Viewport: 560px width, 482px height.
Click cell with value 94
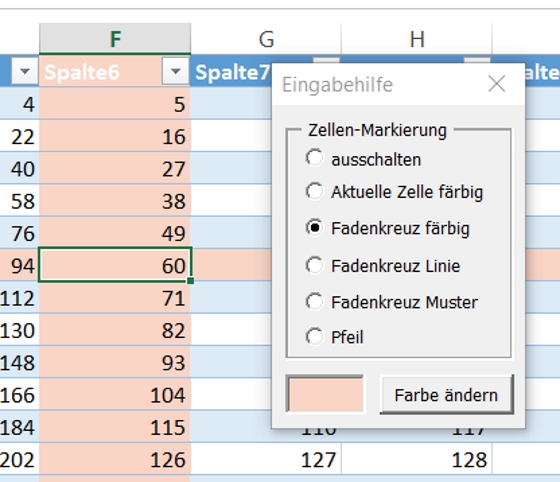coord(19,265)
